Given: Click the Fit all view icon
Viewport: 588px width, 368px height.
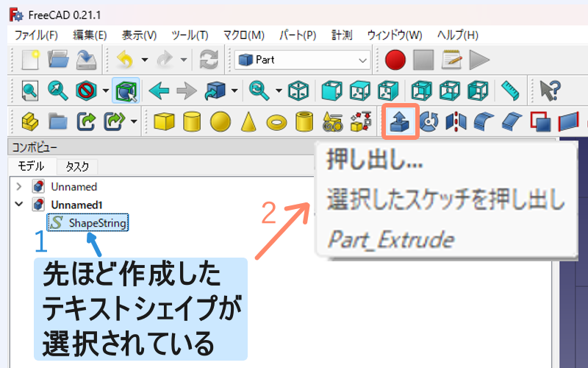Looking at the screenshot, I should tap(29, 91).
